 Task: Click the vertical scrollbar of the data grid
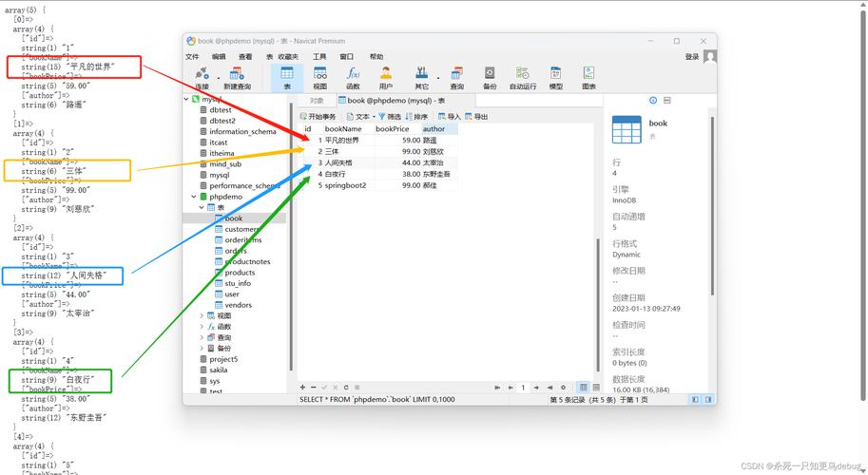[x=598, y=305]
